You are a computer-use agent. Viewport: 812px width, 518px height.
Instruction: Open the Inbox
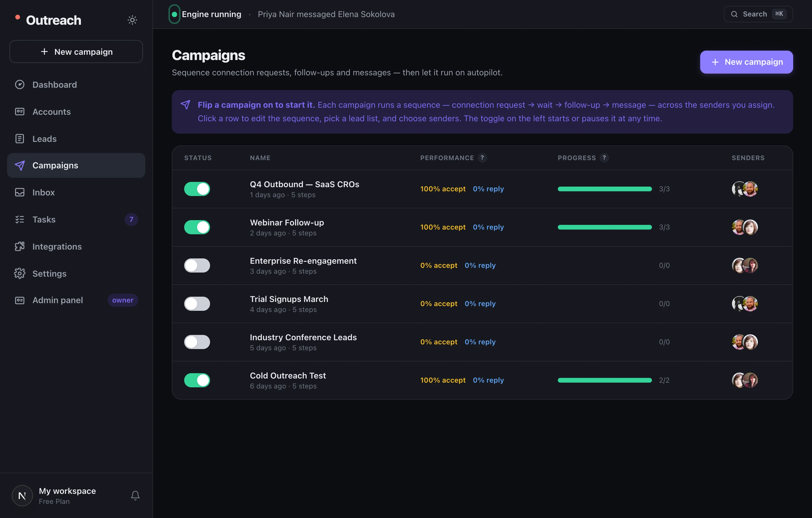coord(76,192)
